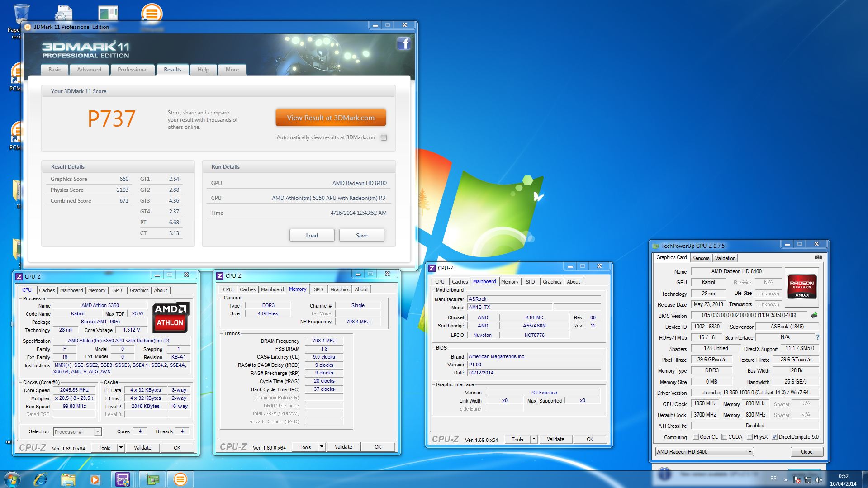Open the Sensors tab in GPU-Z

pyautogui.click(x=701, y=258)
